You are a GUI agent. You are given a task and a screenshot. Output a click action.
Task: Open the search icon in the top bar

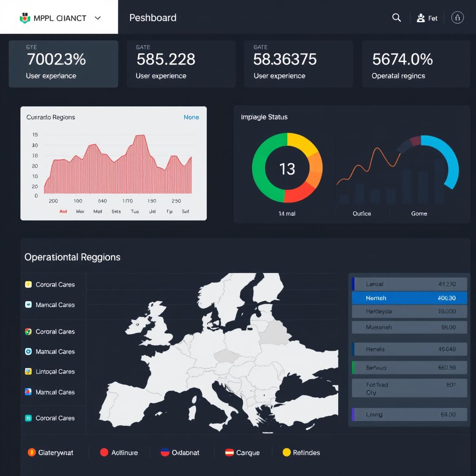click(397, 17)
